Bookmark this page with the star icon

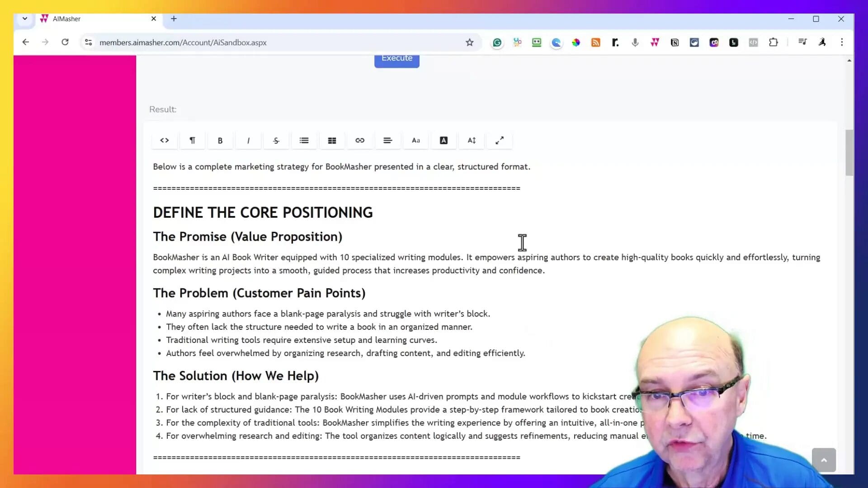[470, 42]
